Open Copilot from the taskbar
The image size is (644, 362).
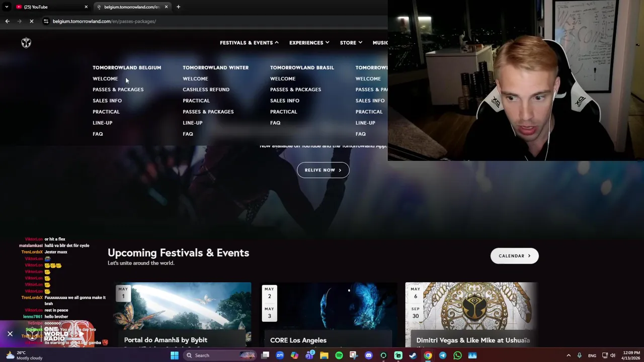[294, 355]
